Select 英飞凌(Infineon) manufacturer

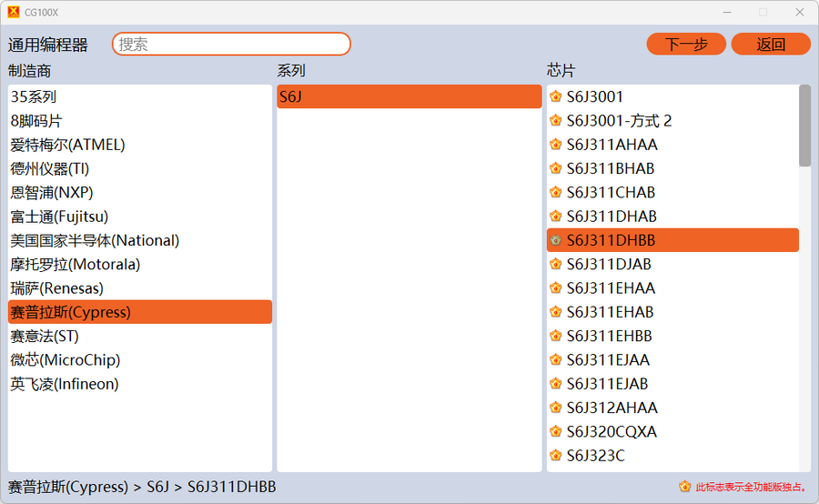pyautogui.click(x=65, y=384)
